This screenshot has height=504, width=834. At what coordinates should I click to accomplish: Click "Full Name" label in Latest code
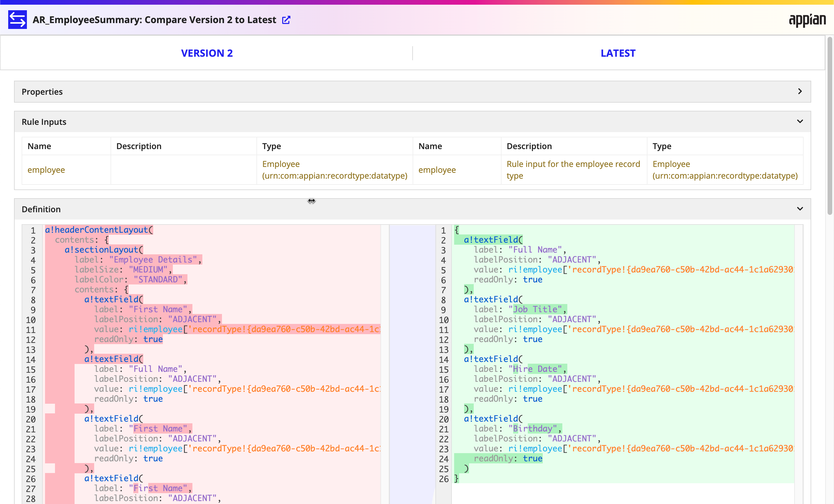[x=535, y=250]
